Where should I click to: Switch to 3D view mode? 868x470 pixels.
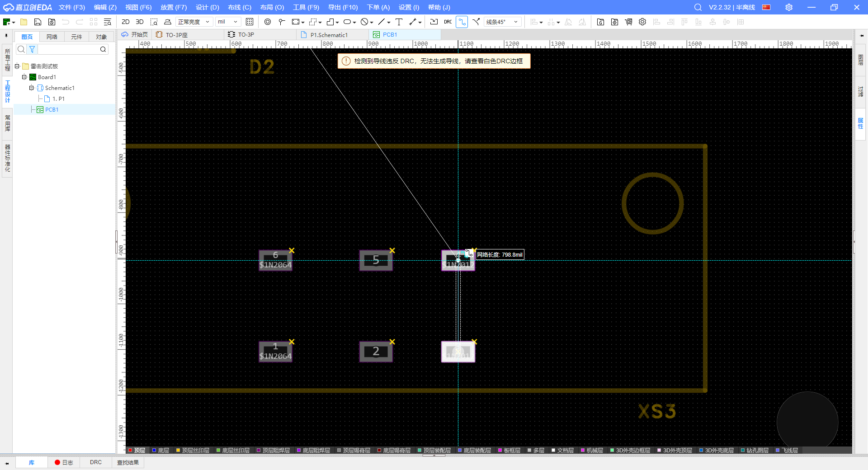[140, 22]
